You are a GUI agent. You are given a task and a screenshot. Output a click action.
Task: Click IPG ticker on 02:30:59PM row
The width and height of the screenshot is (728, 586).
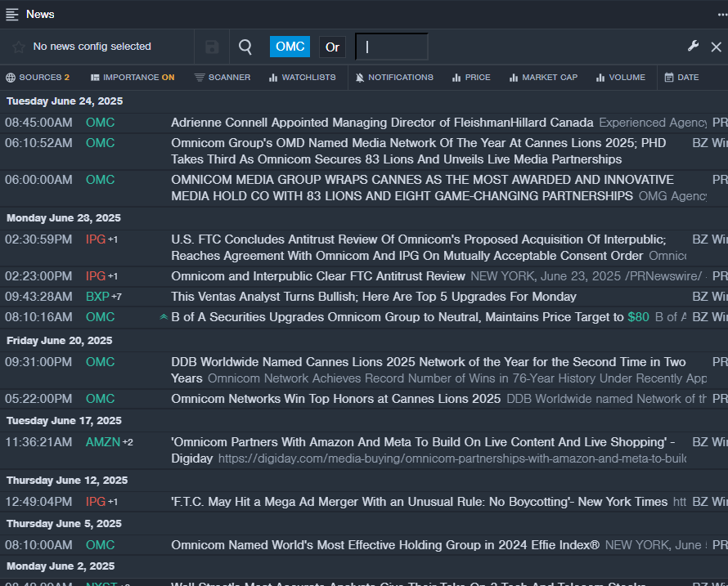[x=96, y=239]
